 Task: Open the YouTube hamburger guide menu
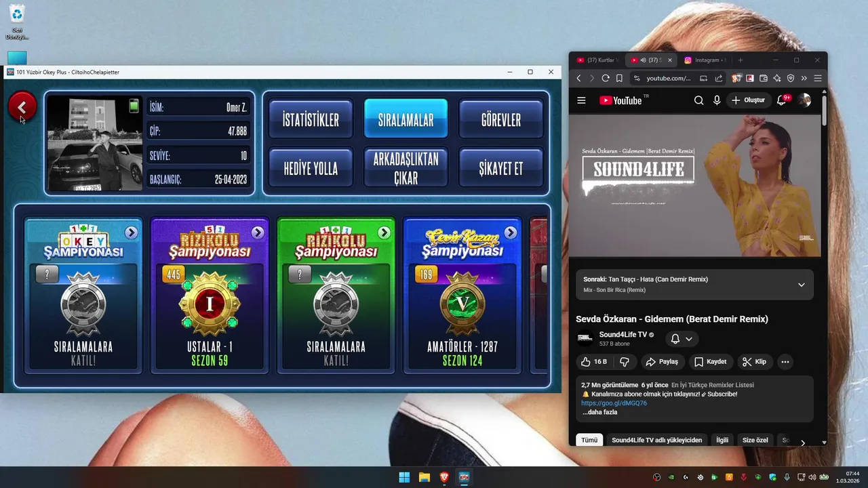[x=581, y=100]
